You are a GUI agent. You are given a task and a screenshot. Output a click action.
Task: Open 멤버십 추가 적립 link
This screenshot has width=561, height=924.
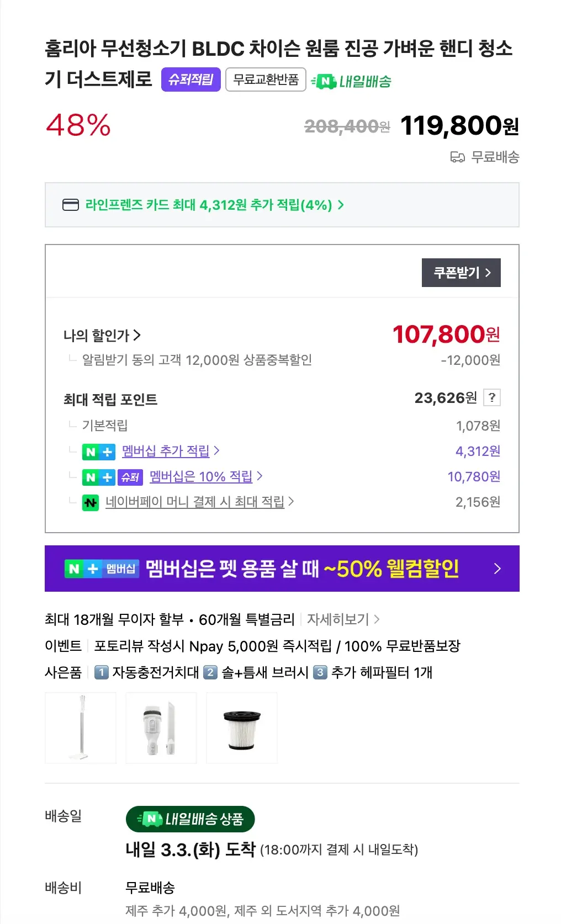(x=170, y=451)
